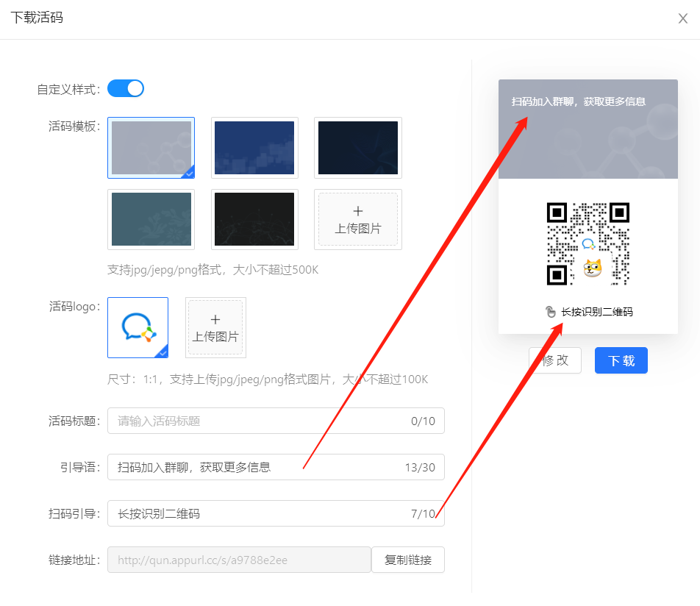The height and width of the screenshot is (606, 700).
Task: Pick the dark navy template thumbnail
Action: coord(358,148)
